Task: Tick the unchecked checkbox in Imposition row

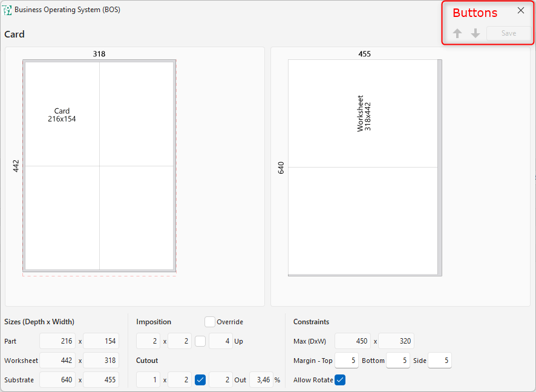Action: (x=200, y=341)
